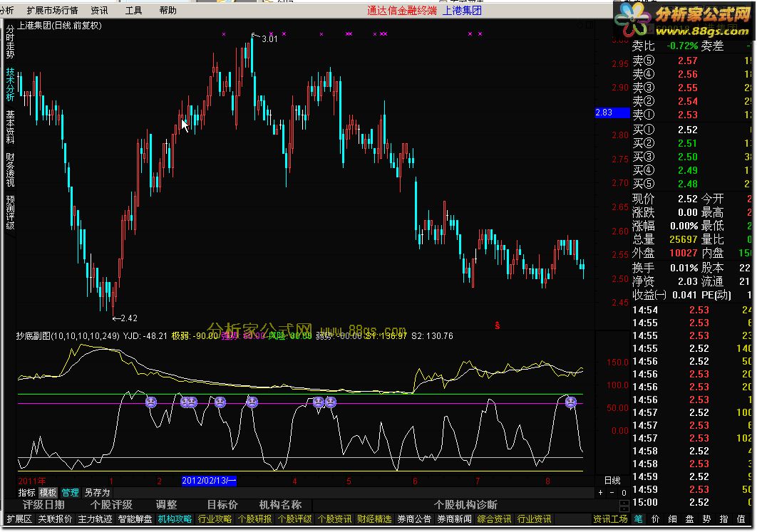Screen dimensions: 757x532
Task: Open the 券商新闻 bottom tab
Action: coord(454,519)
